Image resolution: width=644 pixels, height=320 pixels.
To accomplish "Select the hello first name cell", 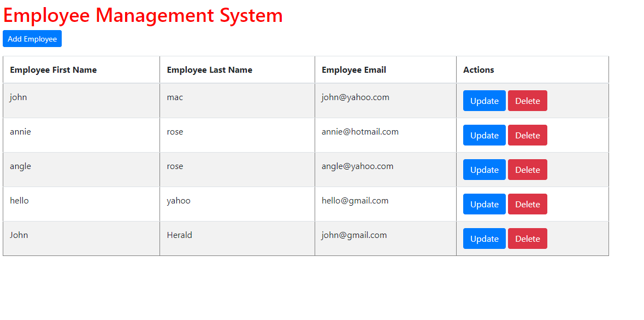I will [19, 201].
